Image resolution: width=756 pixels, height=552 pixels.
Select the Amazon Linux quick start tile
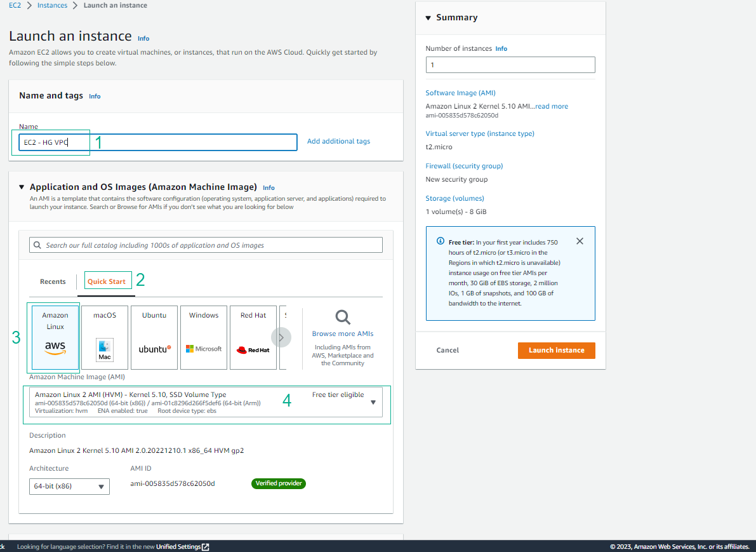tap(55, 337)
